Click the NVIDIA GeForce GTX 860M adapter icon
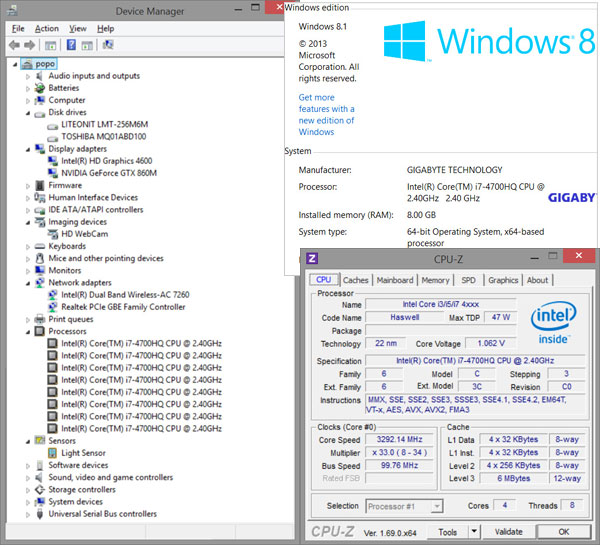600x547 pixels. 52,173
